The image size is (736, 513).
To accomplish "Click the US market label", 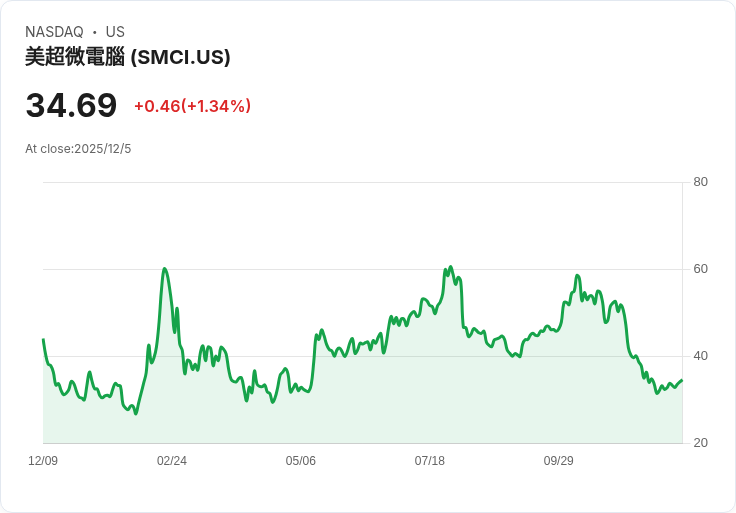I will click(115, 32).
